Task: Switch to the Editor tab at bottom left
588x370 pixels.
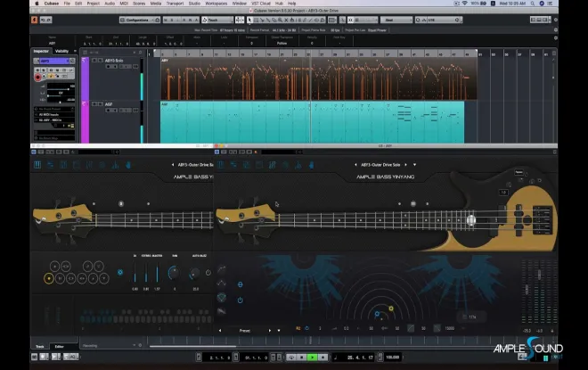Action: 60,346
